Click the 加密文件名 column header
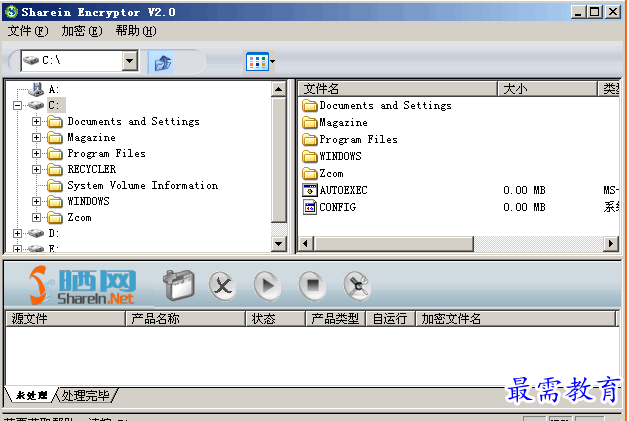This screenshot has height=421, width=629. pos(515,319)
